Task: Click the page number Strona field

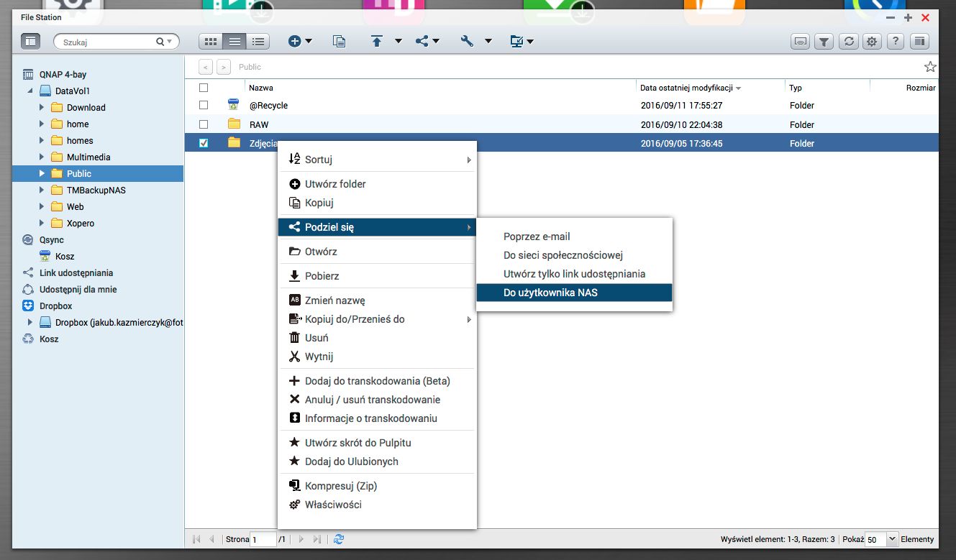Action: [x=263, y=538]
